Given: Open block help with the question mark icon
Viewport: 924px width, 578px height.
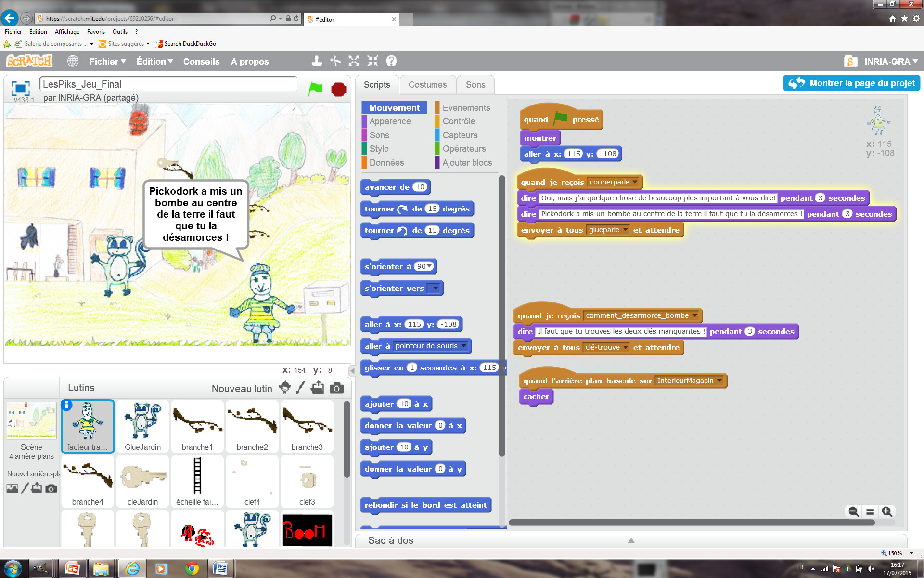Looking at the screenshot, I should pyautogui.click(x=391, y=61).
